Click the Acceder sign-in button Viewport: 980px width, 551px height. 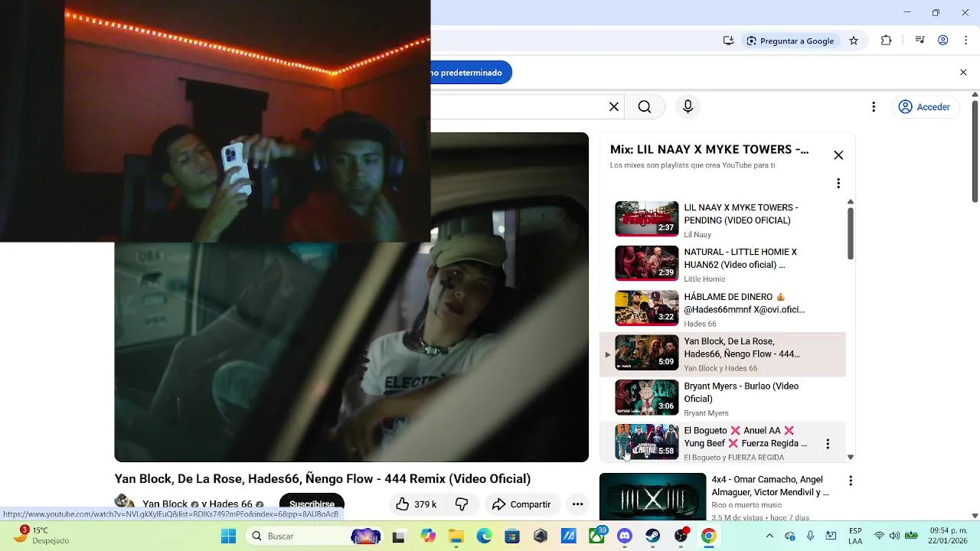924,107
